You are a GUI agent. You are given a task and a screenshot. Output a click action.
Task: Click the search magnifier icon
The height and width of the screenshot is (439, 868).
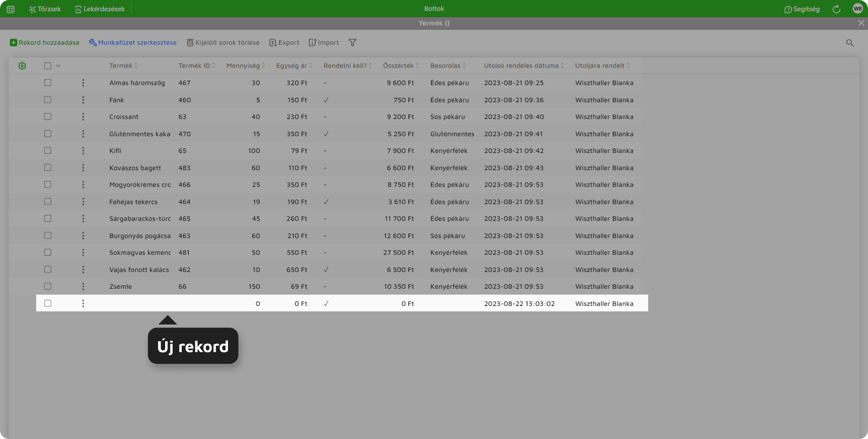tap(850, 43)
